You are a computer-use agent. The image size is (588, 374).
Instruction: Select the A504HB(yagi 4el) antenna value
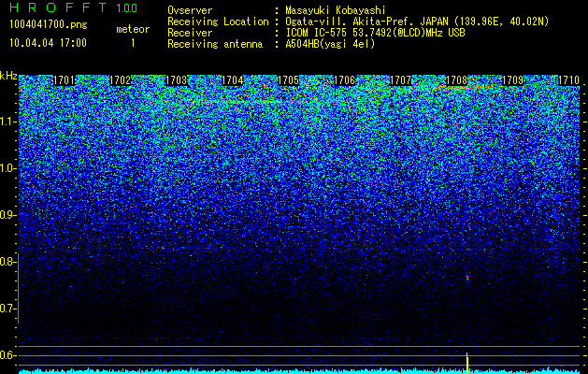tap(330, 44)
